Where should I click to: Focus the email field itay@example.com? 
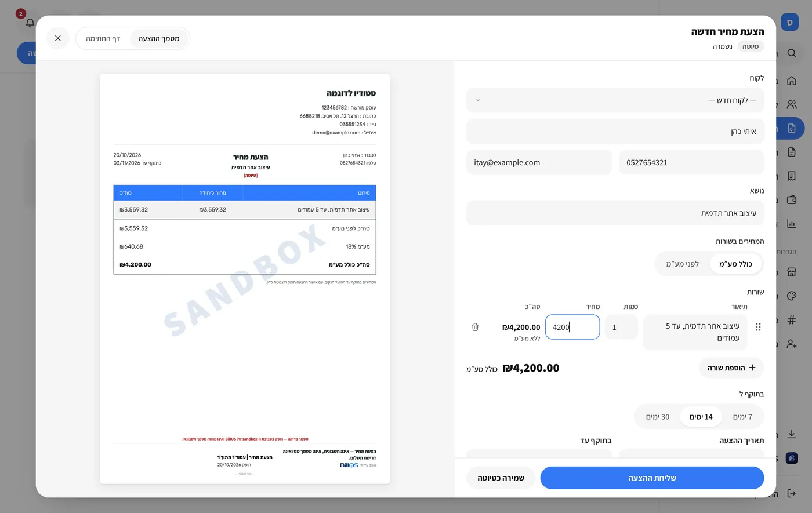(539, 162)
